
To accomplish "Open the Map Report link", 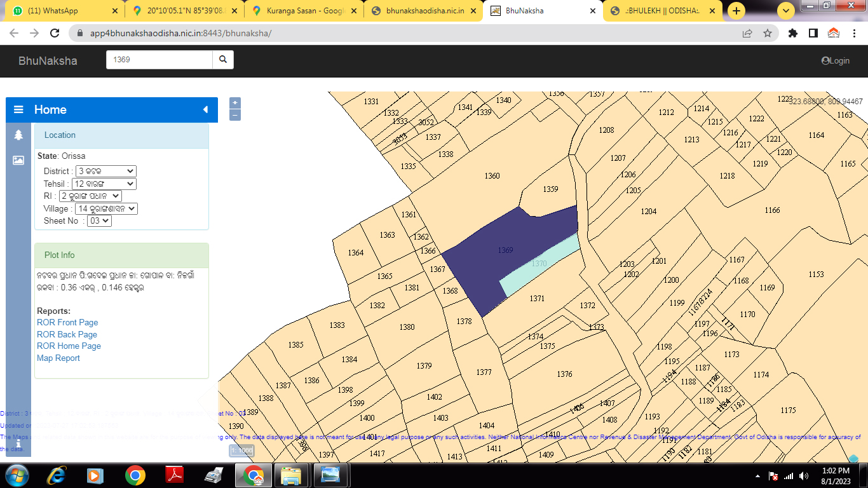I will (x=58, y=358).
